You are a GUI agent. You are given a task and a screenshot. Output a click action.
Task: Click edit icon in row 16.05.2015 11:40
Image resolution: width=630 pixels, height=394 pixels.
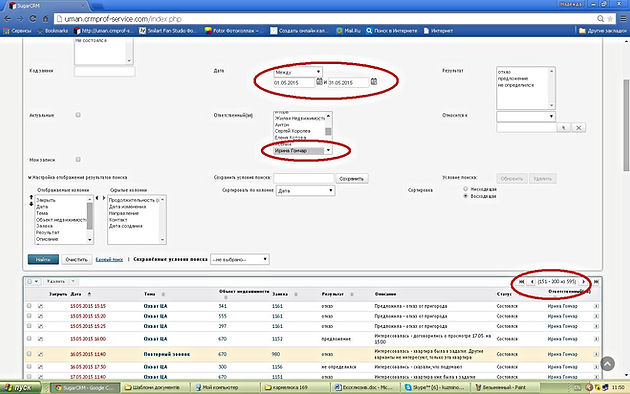pyautogui.click(x=41, y=354)
